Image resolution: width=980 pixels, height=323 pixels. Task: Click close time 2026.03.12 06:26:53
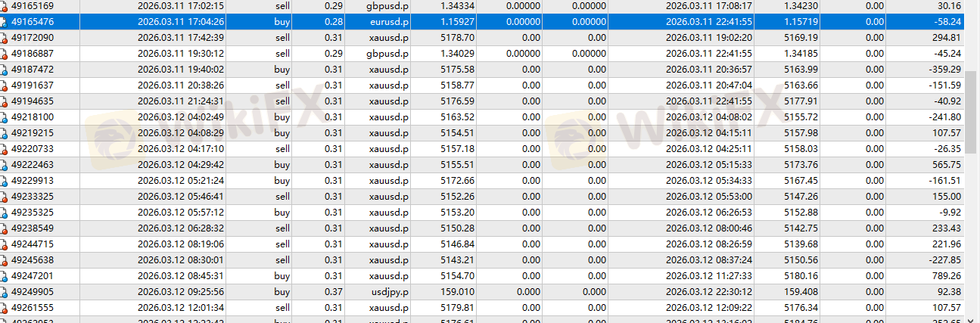(x=709, y=213)
